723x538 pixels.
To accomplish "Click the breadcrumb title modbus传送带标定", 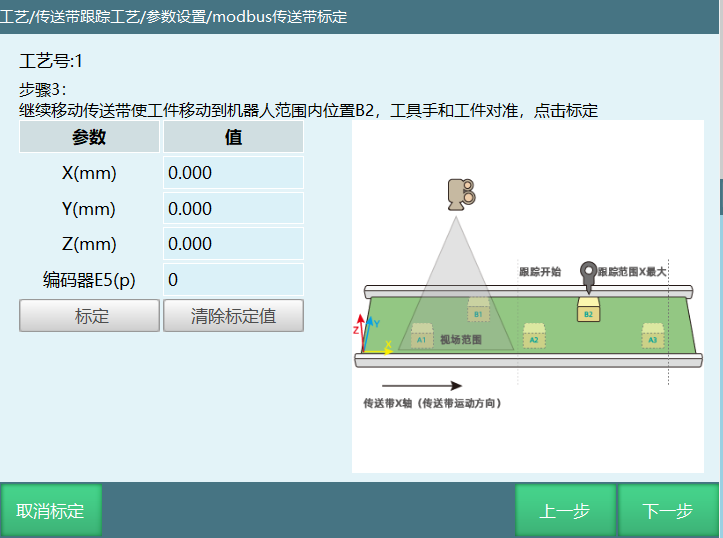I will 280,17.
